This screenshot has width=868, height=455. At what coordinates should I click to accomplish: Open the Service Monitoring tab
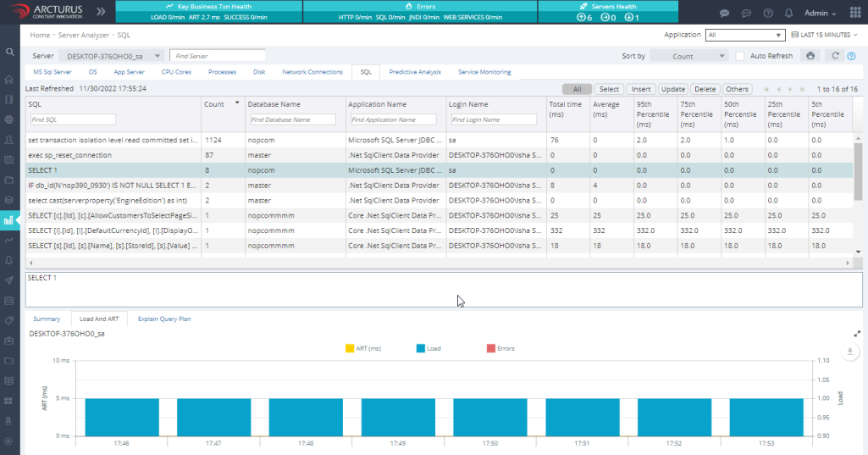coord(484,72)
